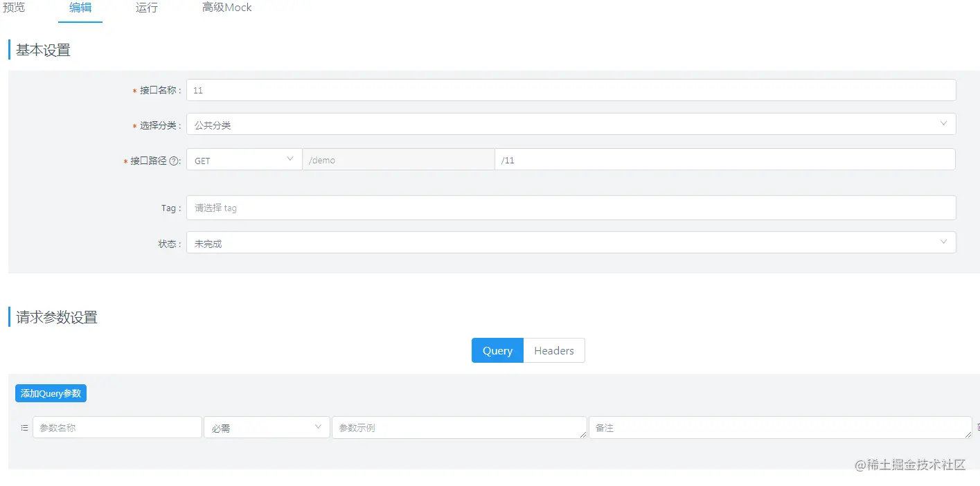The image size is (980, 486).
Task: Click the chevron arrow in the GET dropdown
Action: coord(290,159)
